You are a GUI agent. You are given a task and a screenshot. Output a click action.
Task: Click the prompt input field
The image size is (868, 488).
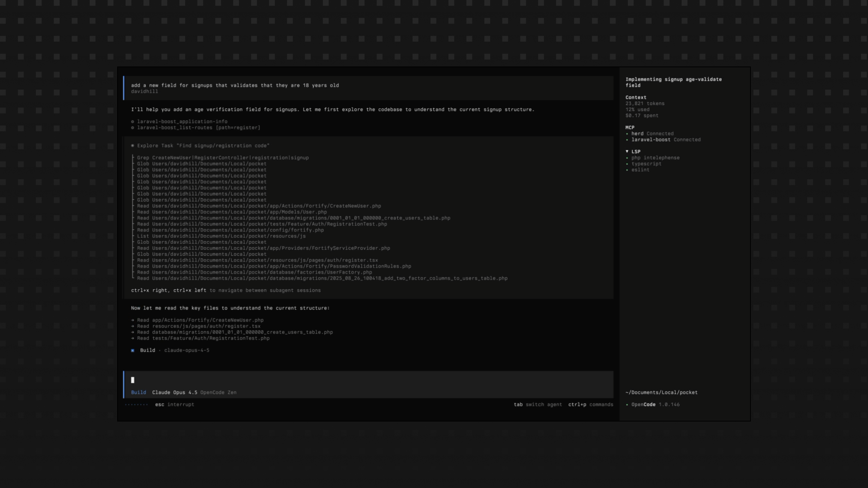coord(368,380)
